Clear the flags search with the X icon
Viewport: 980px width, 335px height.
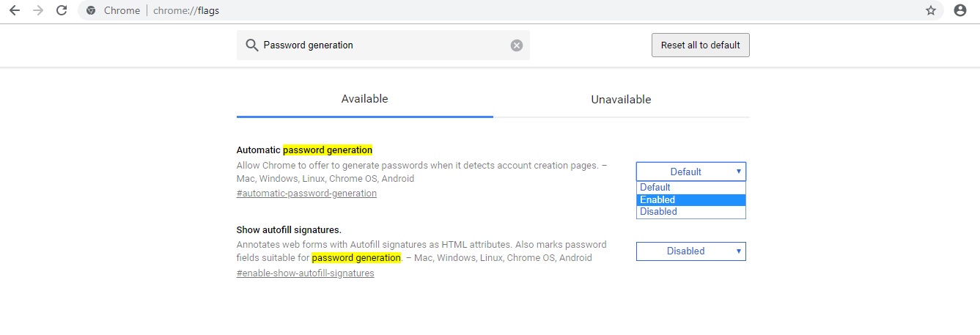[517, 45]
